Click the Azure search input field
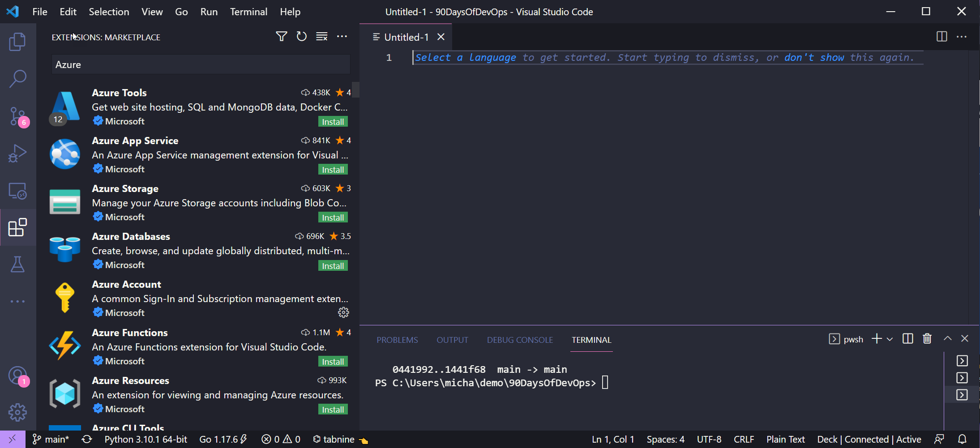The image size is (980, 448). click(200, 64)
